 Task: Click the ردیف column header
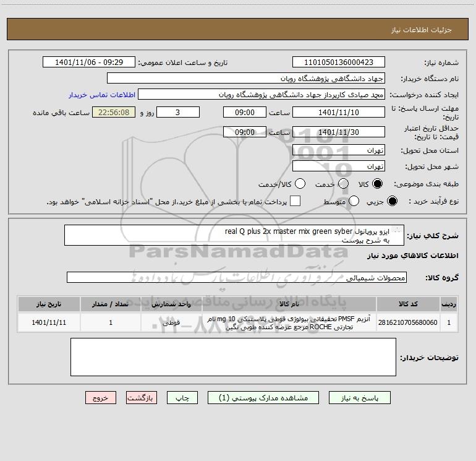449,304
